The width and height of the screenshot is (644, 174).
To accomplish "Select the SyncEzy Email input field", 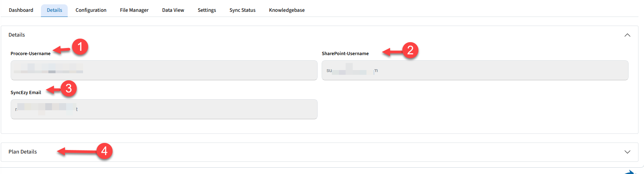I will [164, 109].
